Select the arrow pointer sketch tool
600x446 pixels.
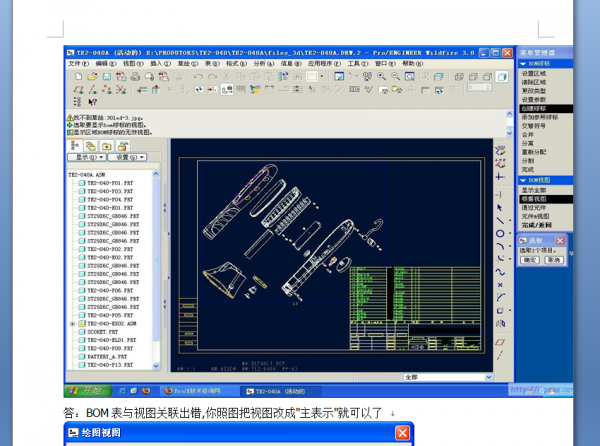(500, 207)
